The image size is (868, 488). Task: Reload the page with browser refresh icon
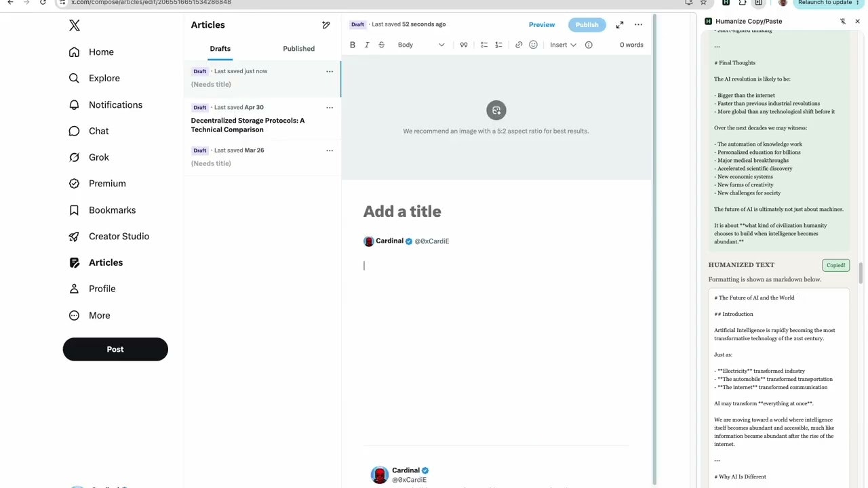[43, 3]
